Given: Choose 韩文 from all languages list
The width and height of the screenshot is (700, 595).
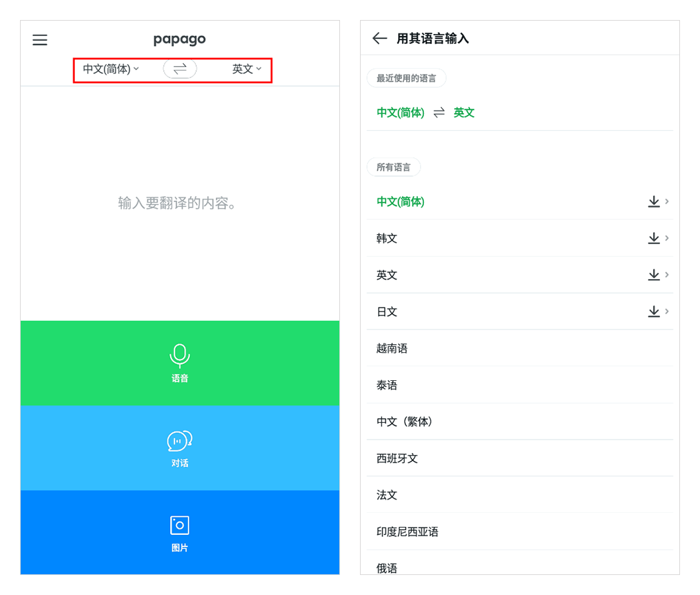Looking at the screenshot, I should (x=519, y=238).
